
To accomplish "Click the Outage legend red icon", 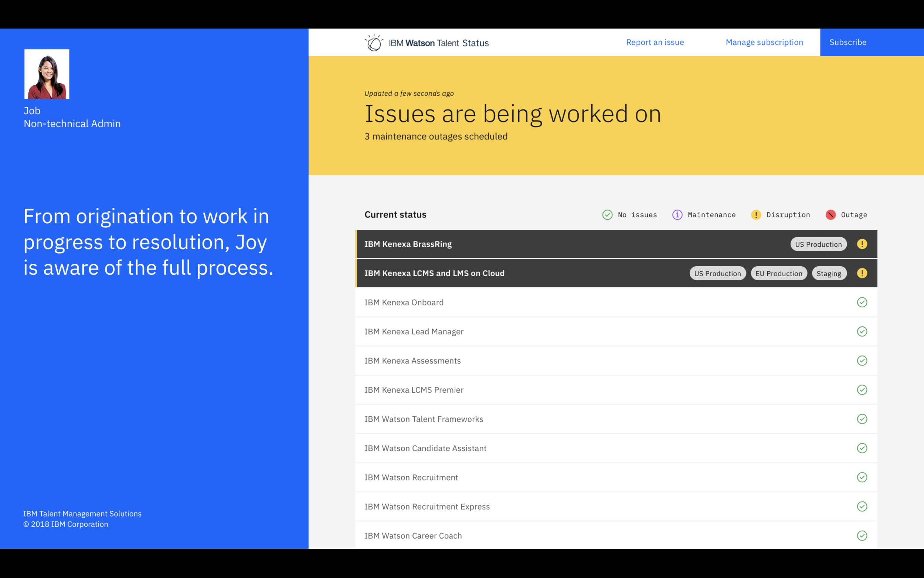I will 830,215.
